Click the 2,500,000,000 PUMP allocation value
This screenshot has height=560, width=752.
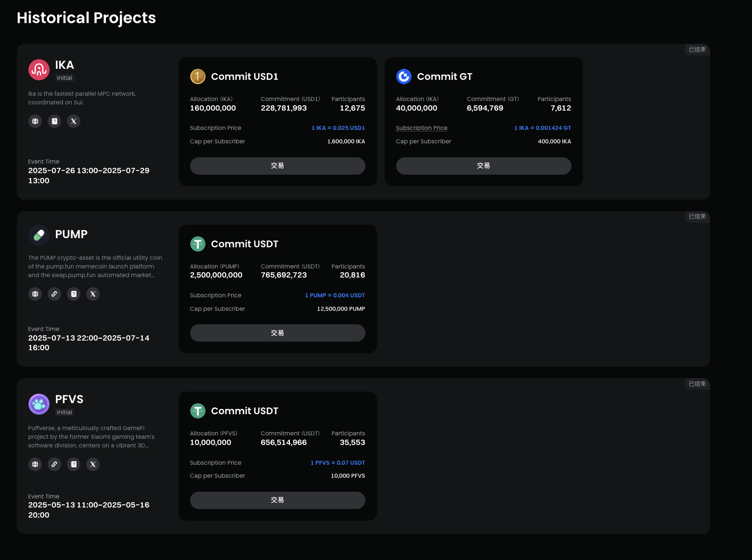pos(216,275)
